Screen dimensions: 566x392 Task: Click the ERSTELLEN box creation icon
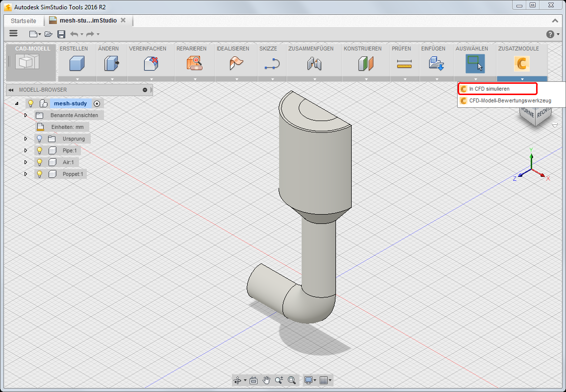pyautogui.click(x=77, y=63)
